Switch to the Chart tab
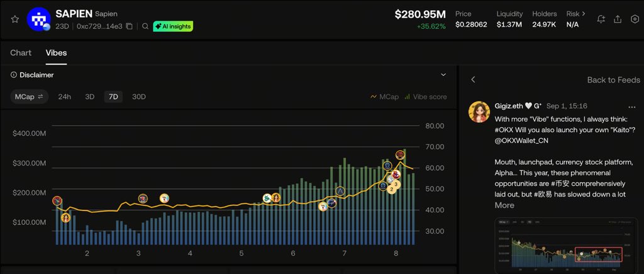 point(21,53)
